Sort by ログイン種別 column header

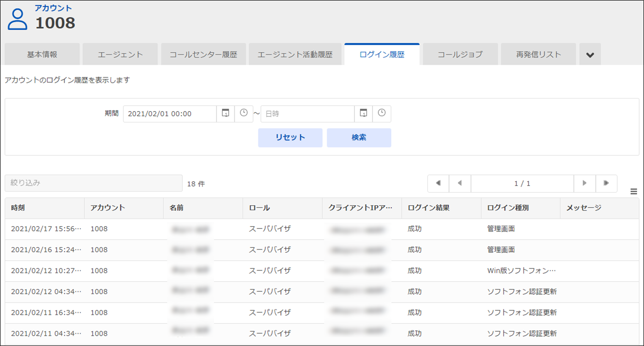click(x=521, y=208)
